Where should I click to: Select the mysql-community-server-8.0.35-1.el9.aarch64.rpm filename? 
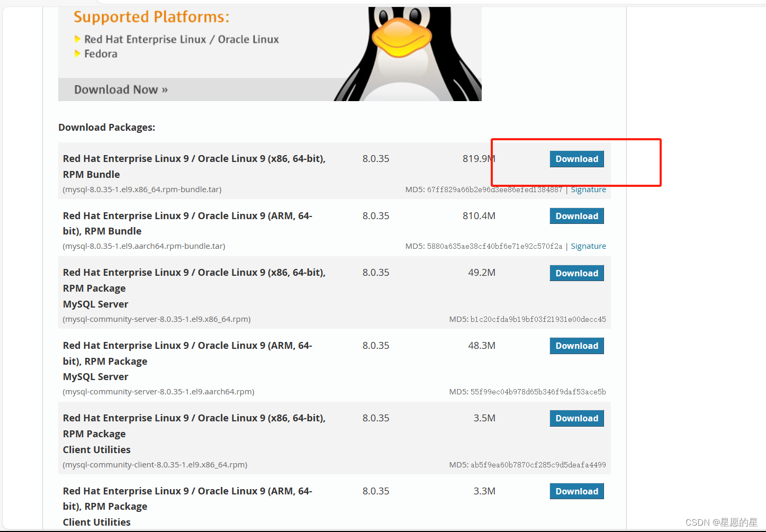click(x=158, y=391)
